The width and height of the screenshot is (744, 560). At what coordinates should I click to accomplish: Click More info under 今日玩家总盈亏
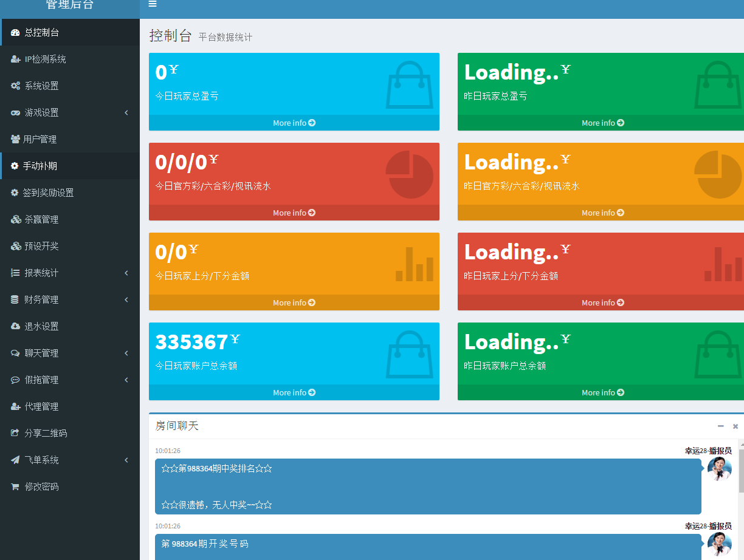(294, 123)
